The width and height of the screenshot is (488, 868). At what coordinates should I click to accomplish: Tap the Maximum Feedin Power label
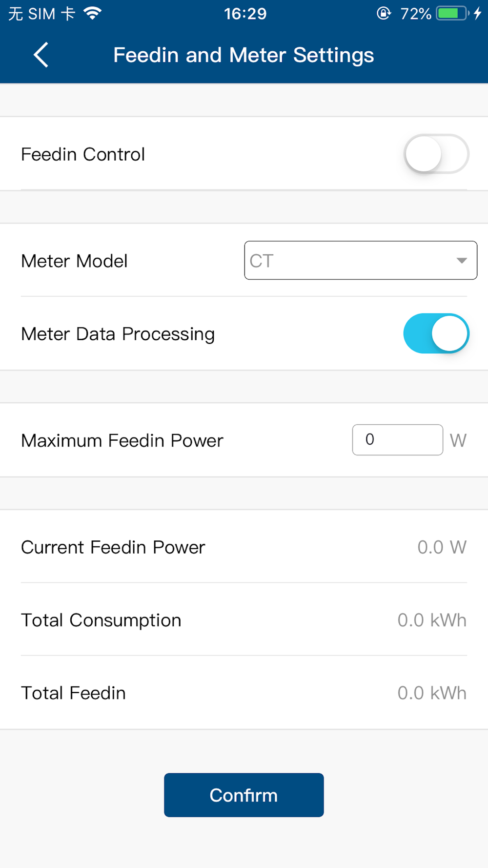(122, 440)
